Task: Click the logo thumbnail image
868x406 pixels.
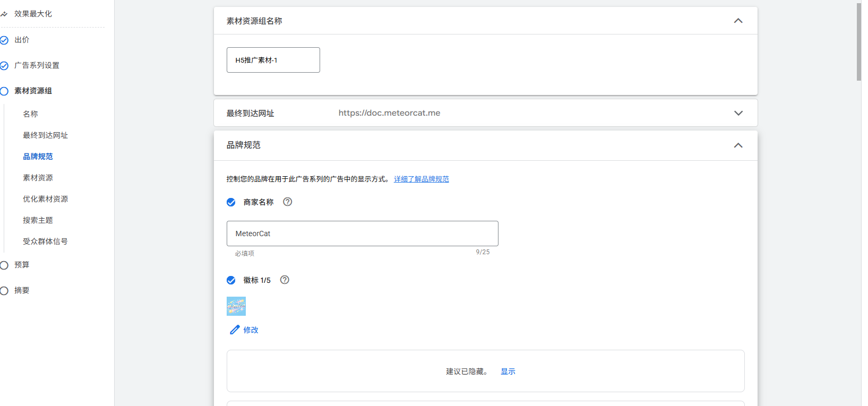Action: (236, 306)
